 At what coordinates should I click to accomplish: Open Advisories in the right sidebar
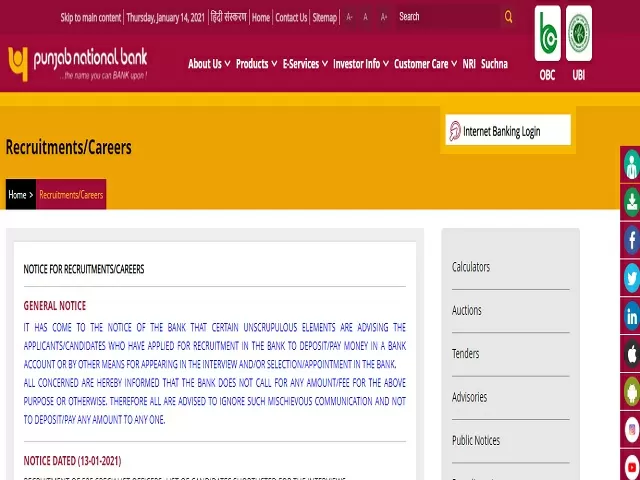469,397
